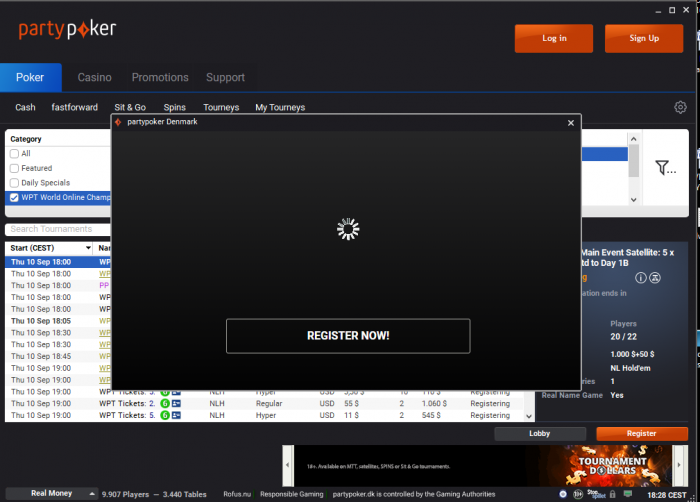The height and width of the screenshot is (502, 700).
Task: Click the real-name card icon in WPT Tickets: 5. row
Action: tap(176, 415)
